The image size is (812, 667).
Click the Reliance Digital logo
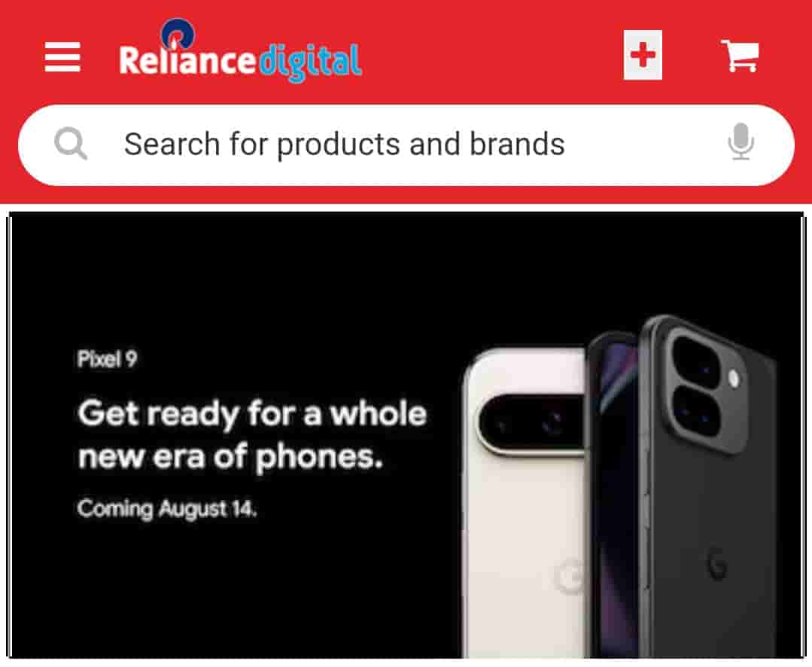[240, 52]
